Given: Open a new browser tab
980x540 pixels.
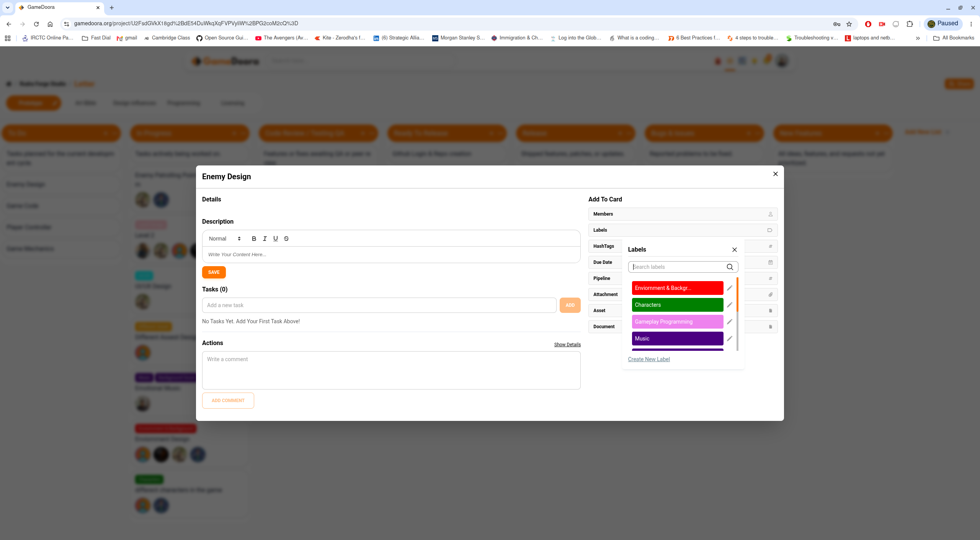Looking at the screenshot, I should point(112,8).
